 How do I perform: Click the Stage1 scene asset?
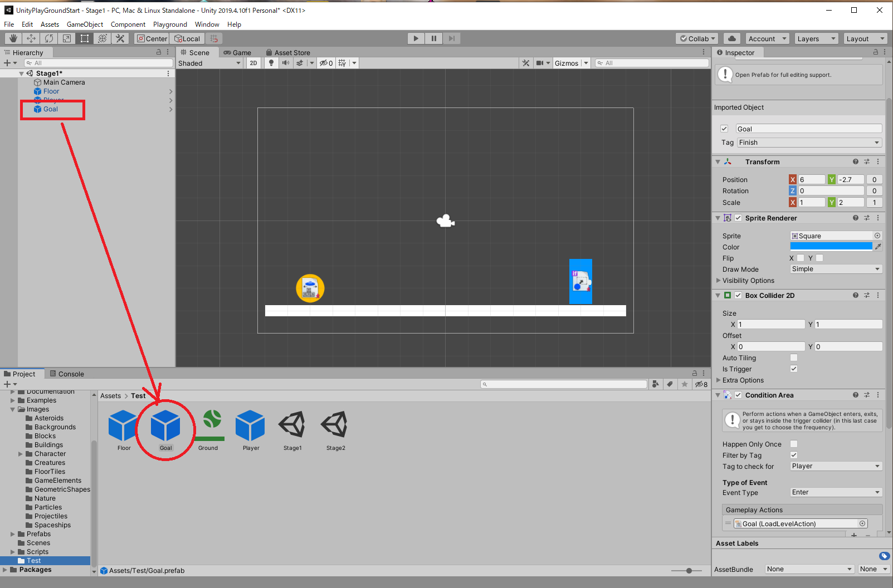click(292, 426)
